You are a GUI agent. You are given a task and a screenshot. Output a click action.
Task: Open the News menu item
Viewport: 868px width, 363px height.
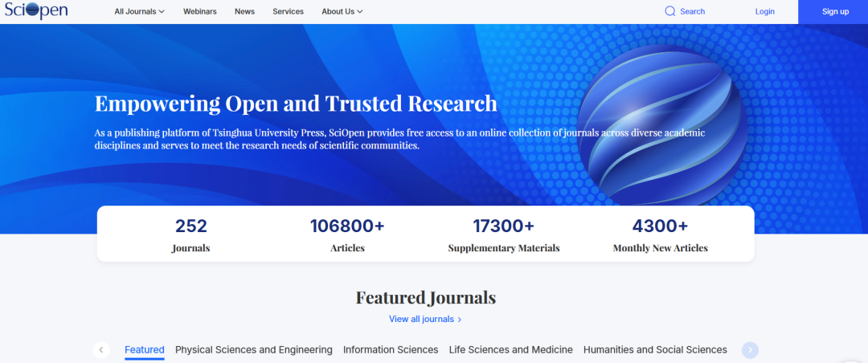click(x=244, y=11)
